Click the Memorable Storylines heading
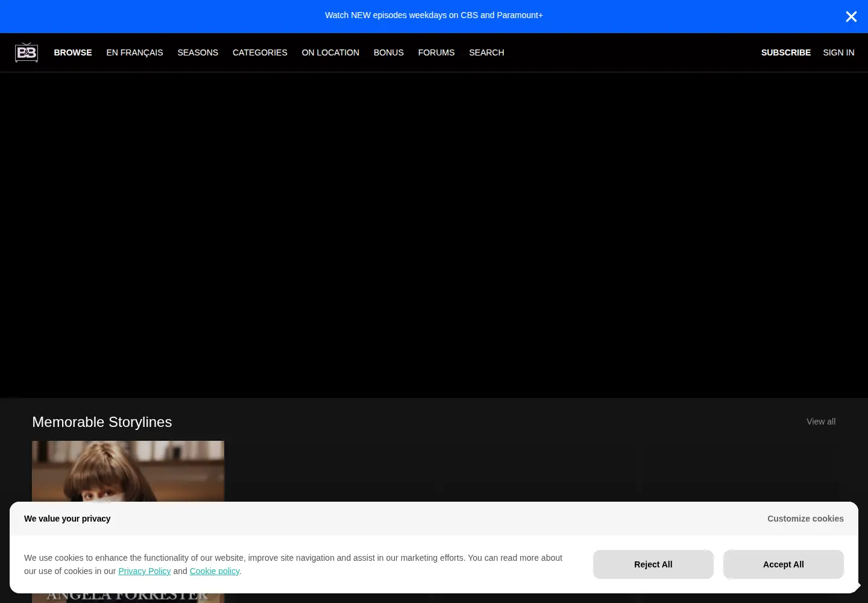The height and width of the screenshot is (603, 868). pos(102,422)
